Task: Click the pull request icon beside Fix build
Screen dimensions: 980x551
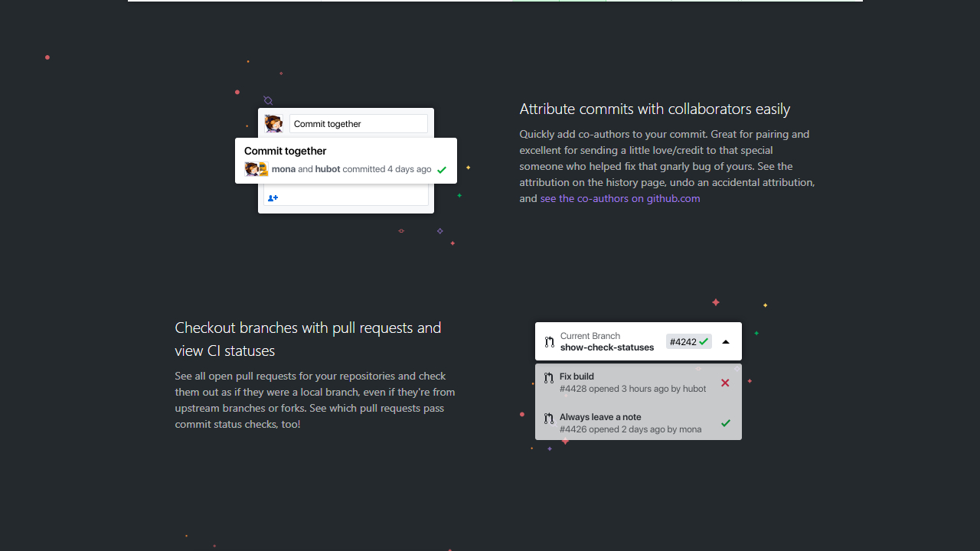Action: 549,377
